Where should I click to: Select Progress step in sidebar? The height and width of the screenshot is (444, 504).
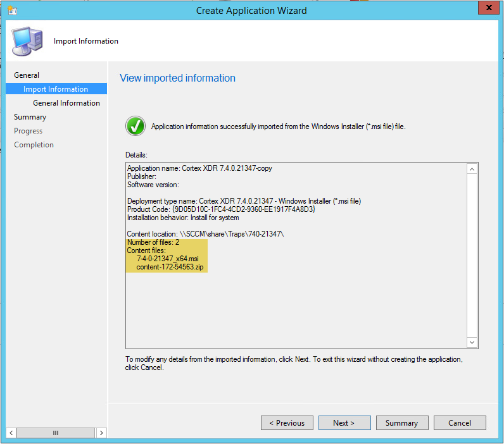click(28, 131)
